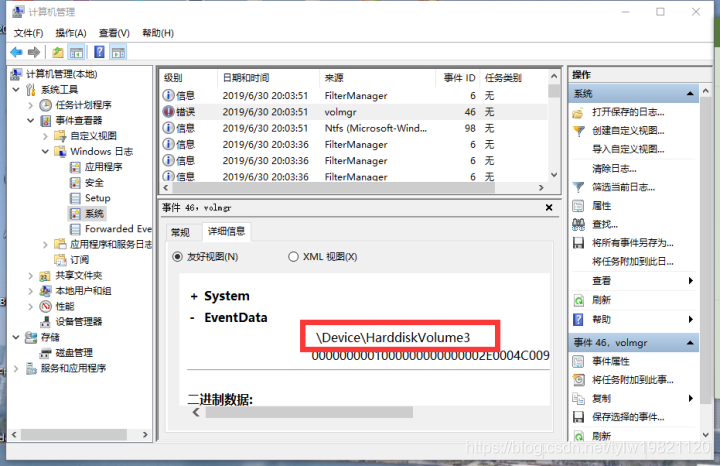Select the 友好视图(N) radio button
This screenshot has height=466, width=720.
point(177,257)
